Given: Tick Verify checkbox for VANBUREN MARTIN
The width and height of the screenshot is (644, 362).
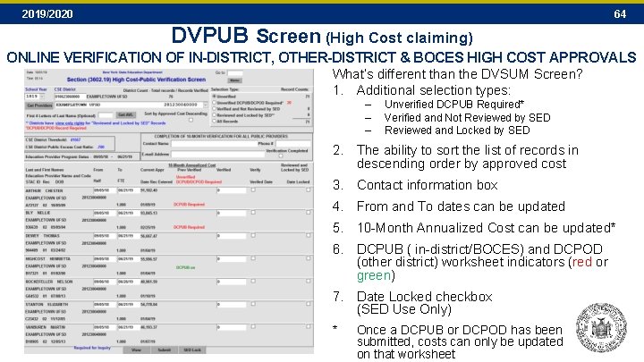Looking at the screenshot, I should tap(253, 327).
